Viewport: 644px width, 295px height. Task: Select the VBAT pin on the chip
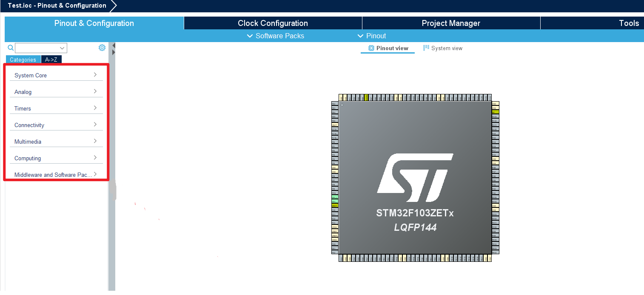(335, 125)
